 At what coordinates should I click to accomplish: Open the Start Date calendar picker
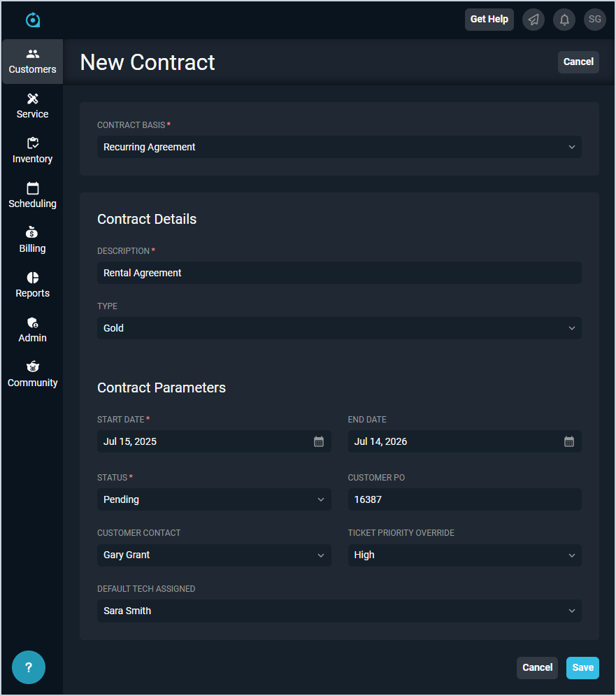tap(319, 441)
